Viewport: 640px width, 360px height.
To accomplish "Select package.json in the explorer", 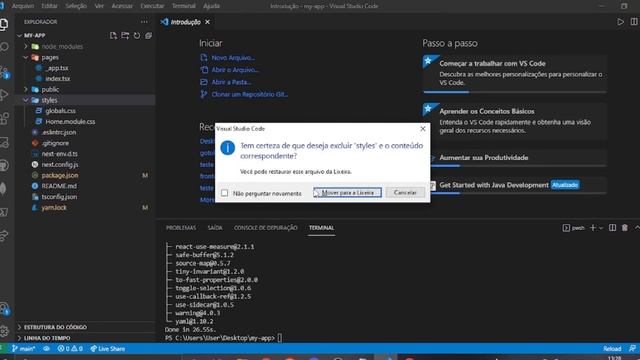I will point(60,175).
